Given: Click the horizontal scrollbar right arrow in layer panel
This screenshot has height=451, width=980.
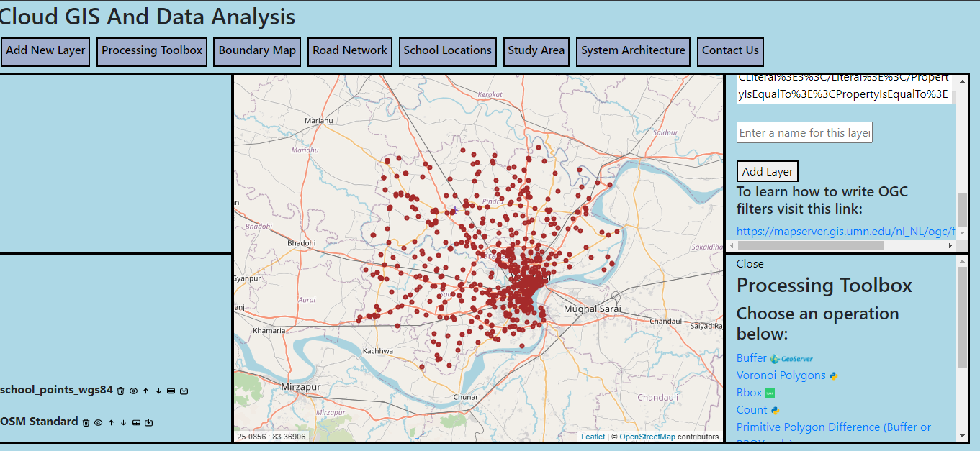Looking at the screenshot, I should pos(950,246).
